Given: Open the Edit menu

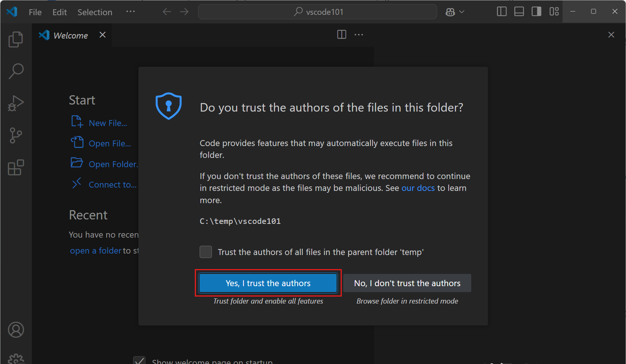Looking at the screenshot, I should coord(60,12).
